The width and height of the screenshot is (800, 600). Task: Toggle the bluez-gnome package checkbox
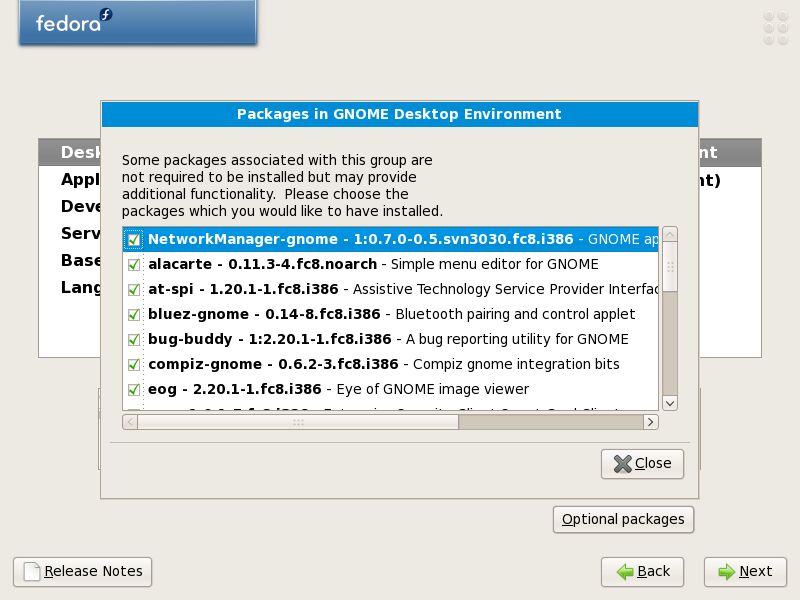(134, 314)
